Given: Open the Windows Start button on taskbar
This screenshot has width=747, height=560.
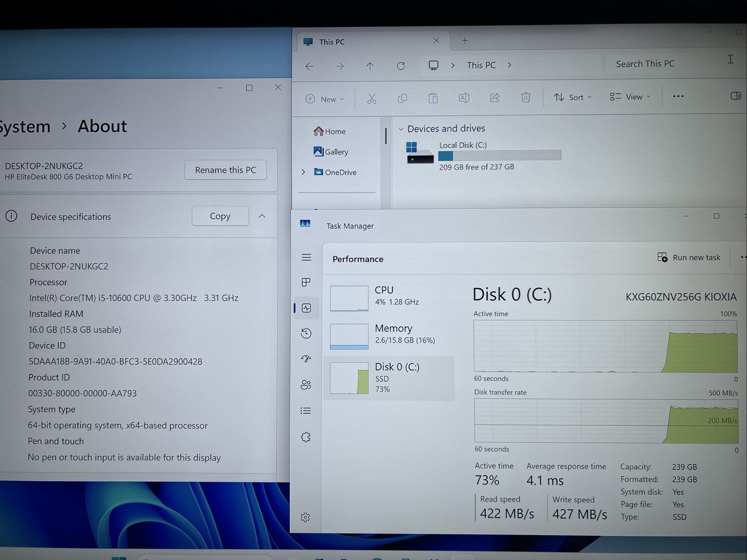Looking at the screenshot, I should [119, 557].
